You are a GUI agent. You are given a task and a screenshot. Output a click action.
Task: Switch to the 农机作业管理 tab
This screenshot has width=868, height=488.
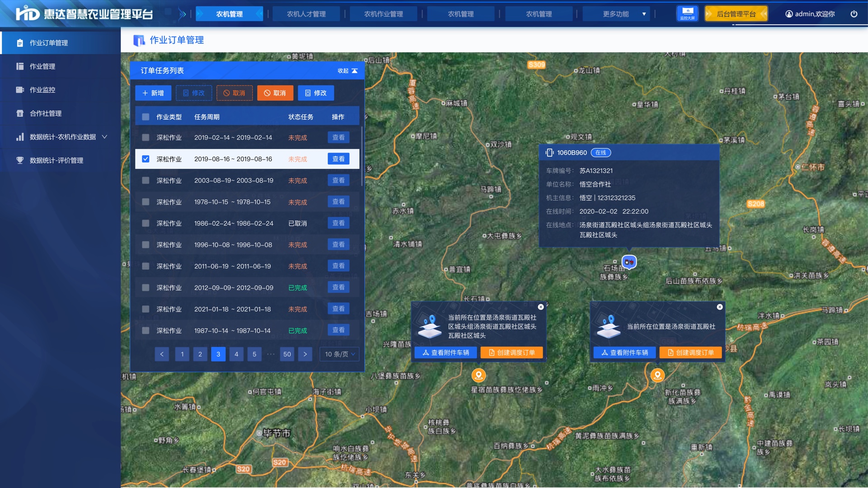(383, 14)
